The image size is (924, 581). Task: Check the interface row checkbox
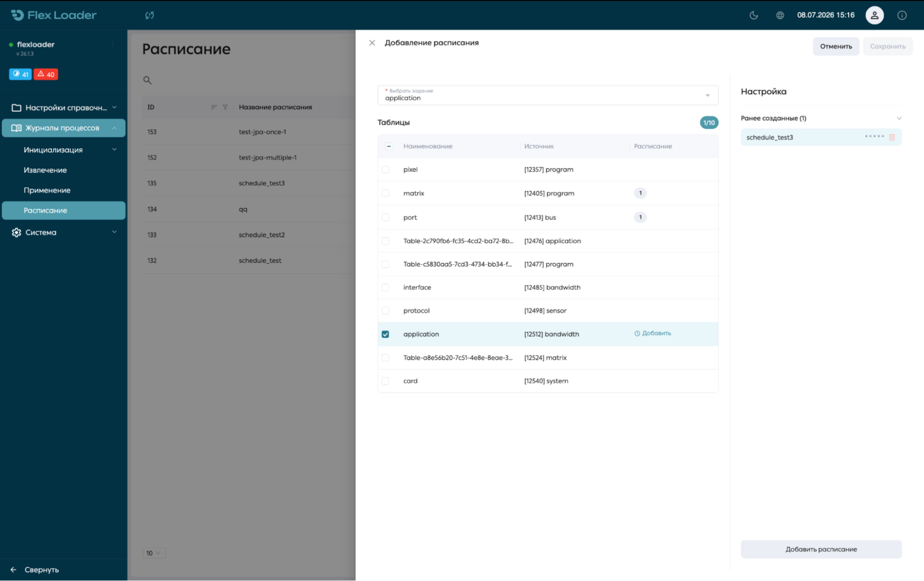tap(386, 288)
